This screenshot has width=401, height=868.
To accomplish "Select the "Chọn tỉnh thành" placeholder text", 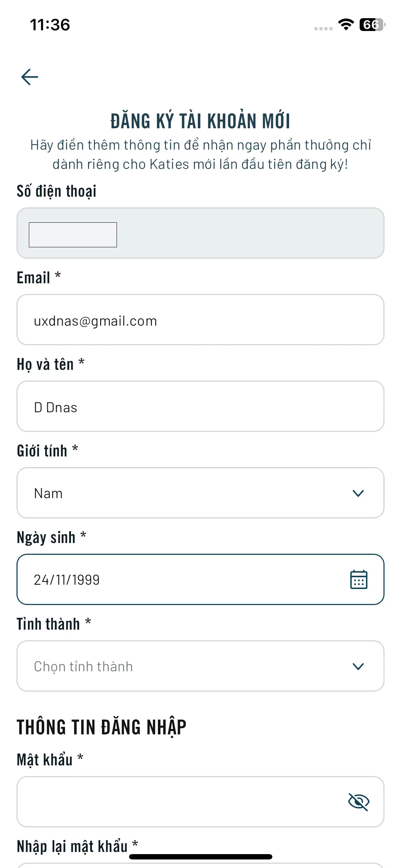I will pos(83,667).
